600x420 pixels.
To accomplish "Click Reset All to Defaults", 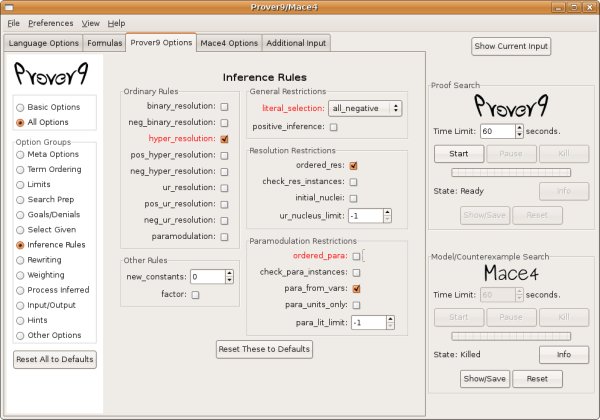I will coord(55,360).
